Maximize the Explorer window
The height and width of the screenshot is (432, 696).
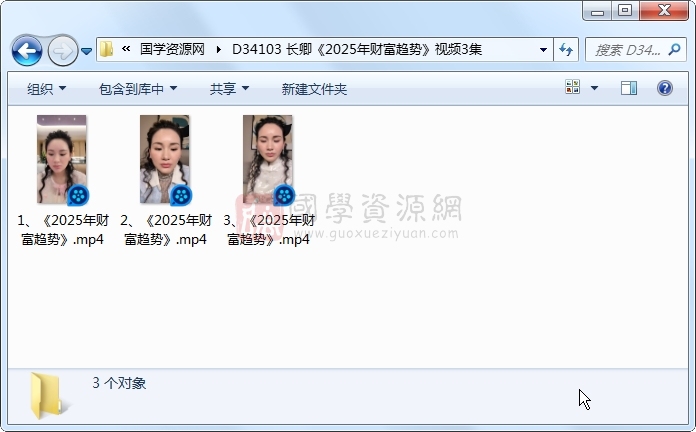[x=625, y=10]
